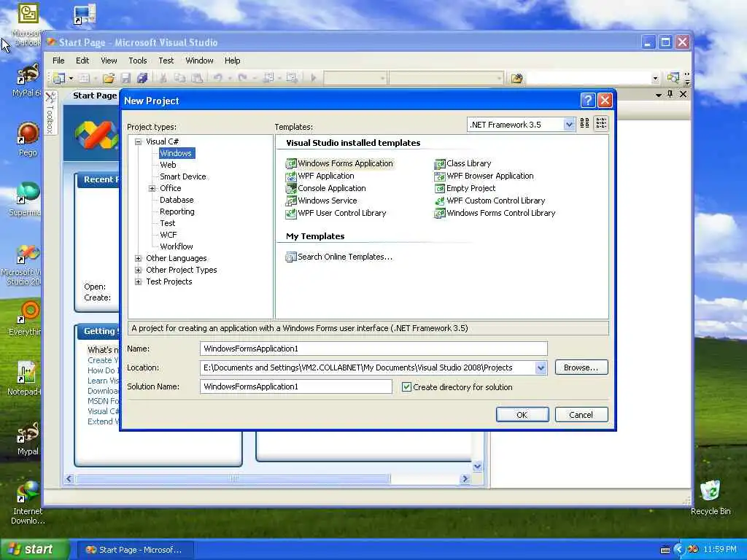The width and height of the screenshot is (747, 560).
Task: Select Windows under Visual C#
Action: pyautogui.click(x=176, y=153)
